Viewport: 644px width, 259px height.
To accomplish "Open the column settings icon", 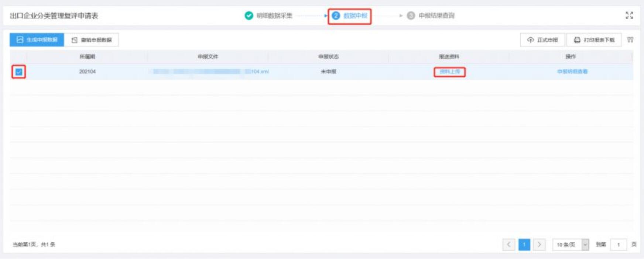I will 630,40.
